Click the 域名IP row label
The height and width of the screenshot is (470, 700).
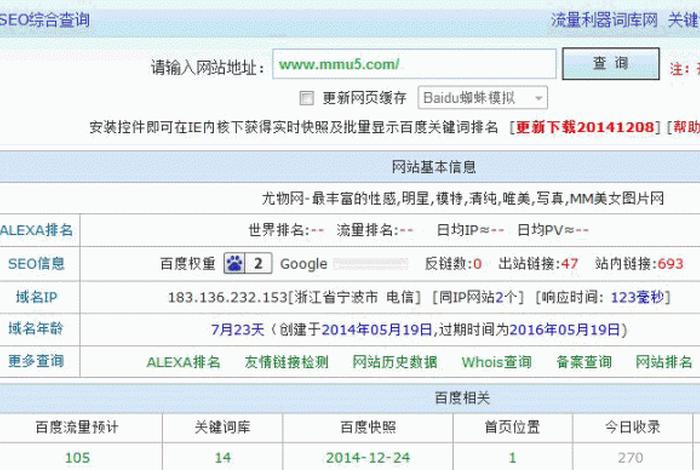[36, 297]
